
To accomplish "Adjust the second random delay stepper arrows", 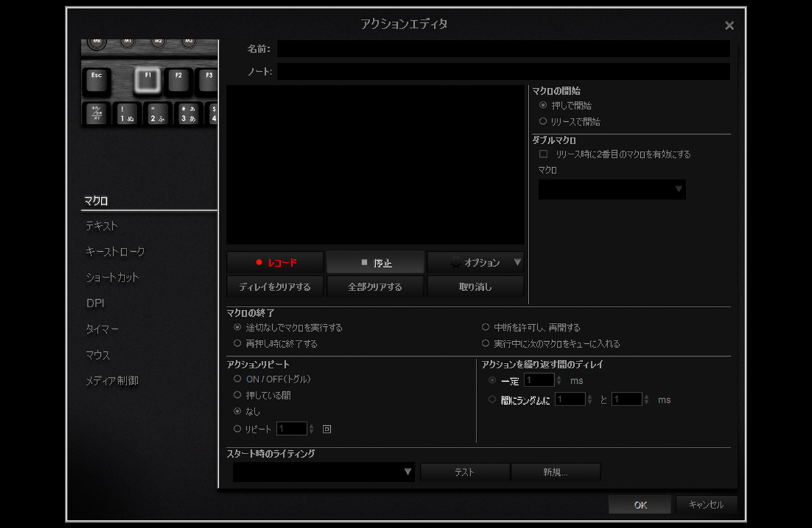I will pos(647,399).
